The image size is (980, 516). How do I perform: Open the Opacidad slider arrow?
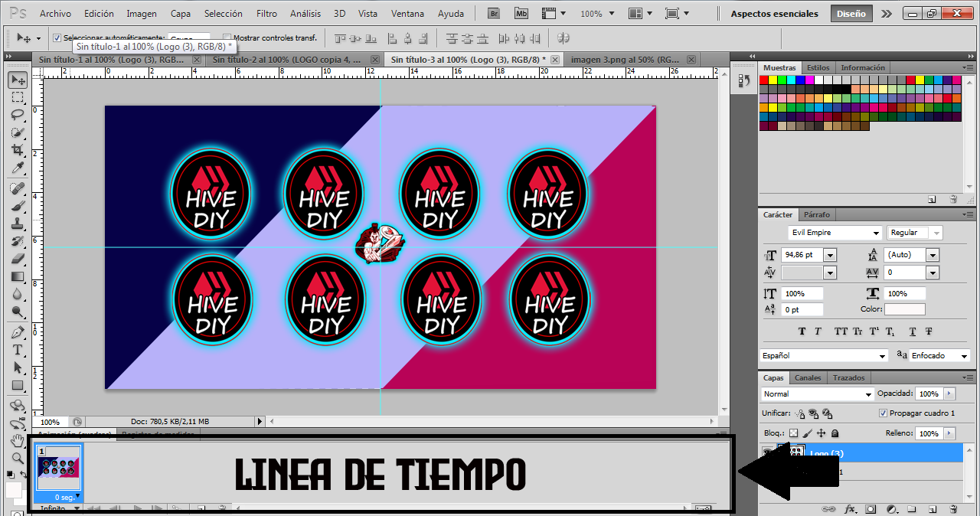pyautogui.click(x=949, y=394)
